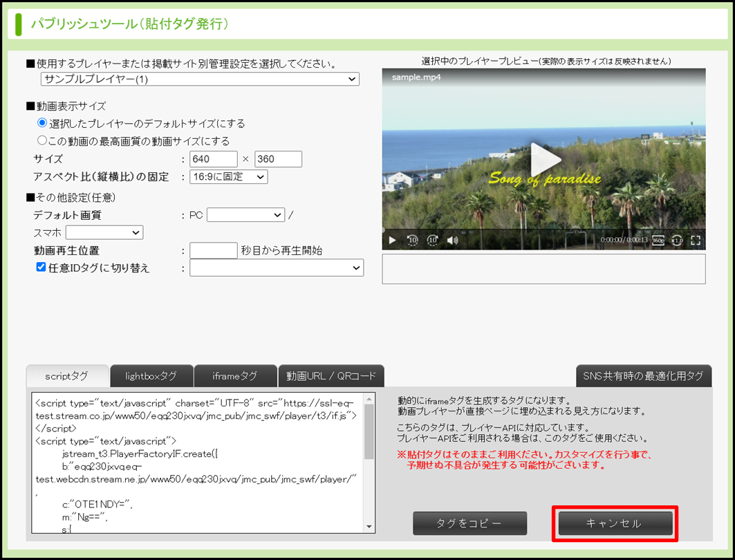Click the キャンセル button
The height and width of the screenshot is (560, 735).
(x=615, y=523)
